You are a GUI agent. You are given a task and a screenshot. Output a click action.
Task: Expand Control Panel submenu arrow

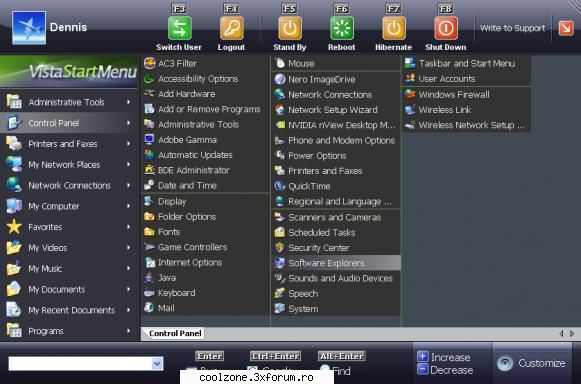129,123
